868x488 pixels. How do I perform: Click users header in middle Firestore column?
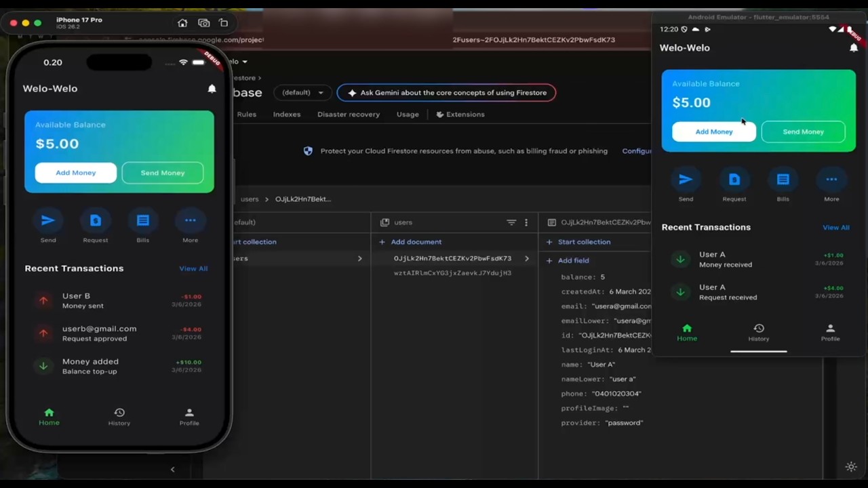pyautogui.click(x=403, y=222)
